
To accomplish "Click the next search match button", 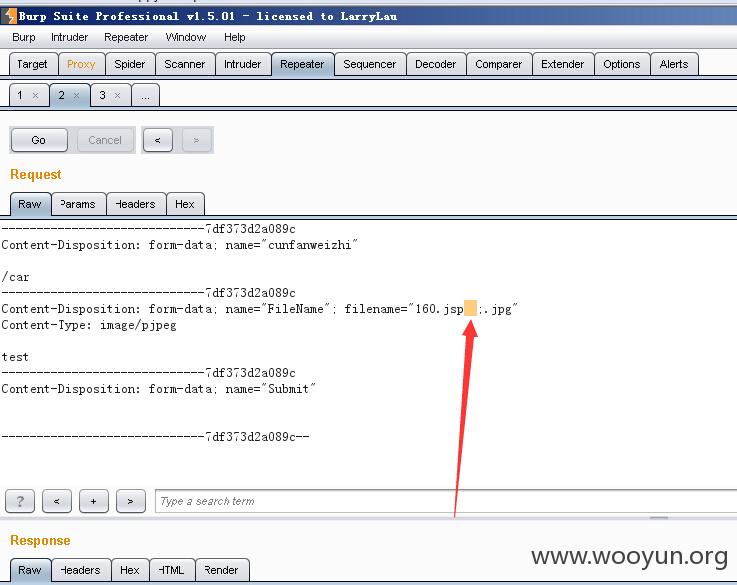I will (131, 501).
